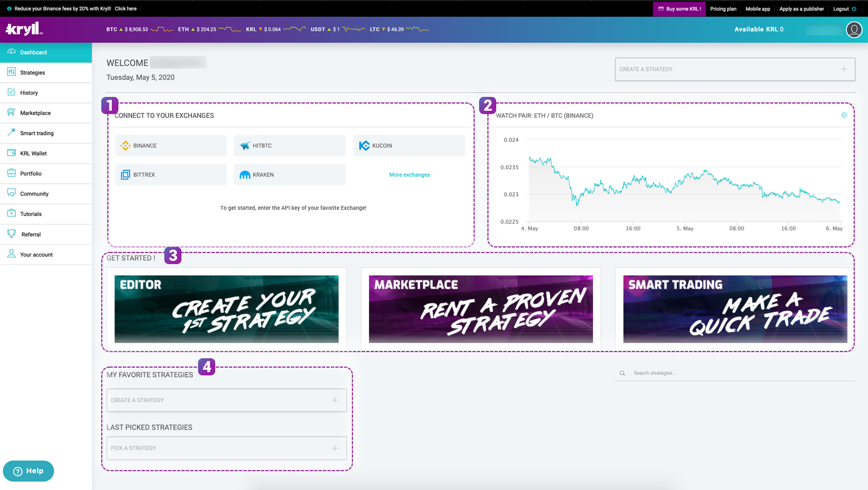Click the KRL price ticker

click(x=276, y=29)
